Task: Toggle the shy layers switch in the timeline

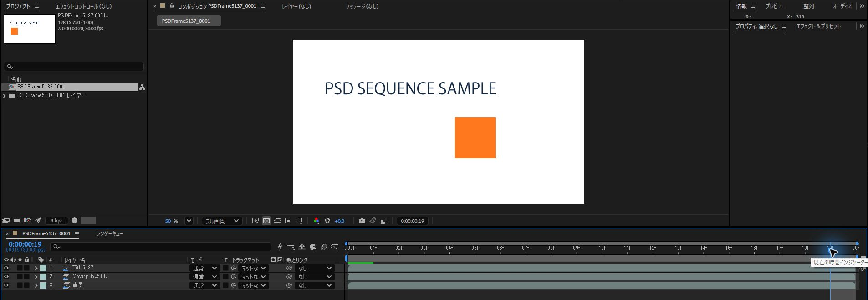Action: click(x=302, y=247)
